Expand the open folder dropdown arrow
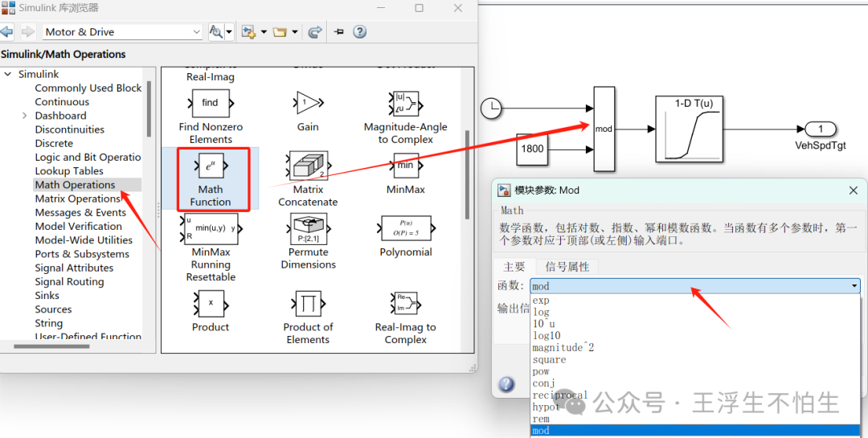The image size is (868, 438). click(x=294, y=32)
